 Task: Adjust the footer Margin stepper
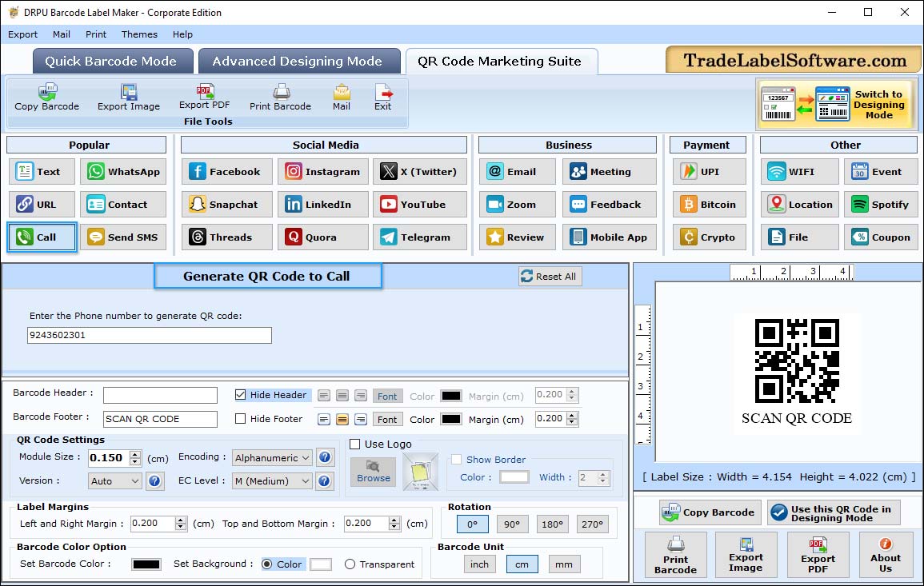pyautogui.click(x=572, y=419)
